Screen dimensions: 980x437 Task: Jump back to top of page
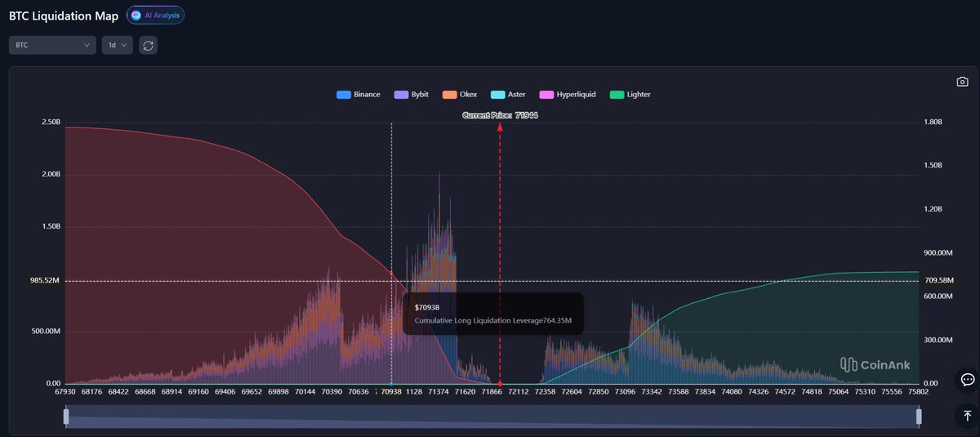tap(967, 416)
